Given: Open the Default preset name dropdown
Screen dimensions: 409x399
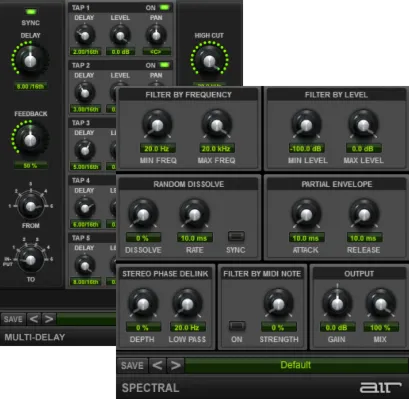Looking at the screenshot, I should (295, 365).
